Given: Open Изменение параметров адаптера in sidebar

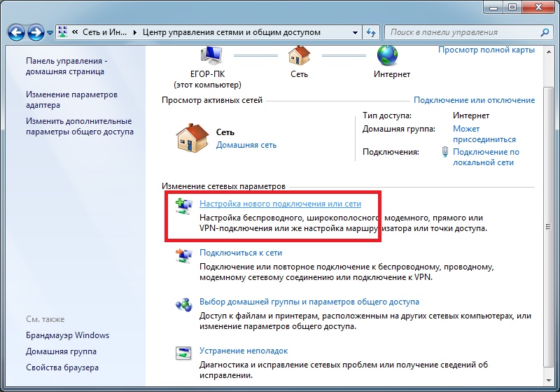Looking at the screenshot, I should (71, 99).
